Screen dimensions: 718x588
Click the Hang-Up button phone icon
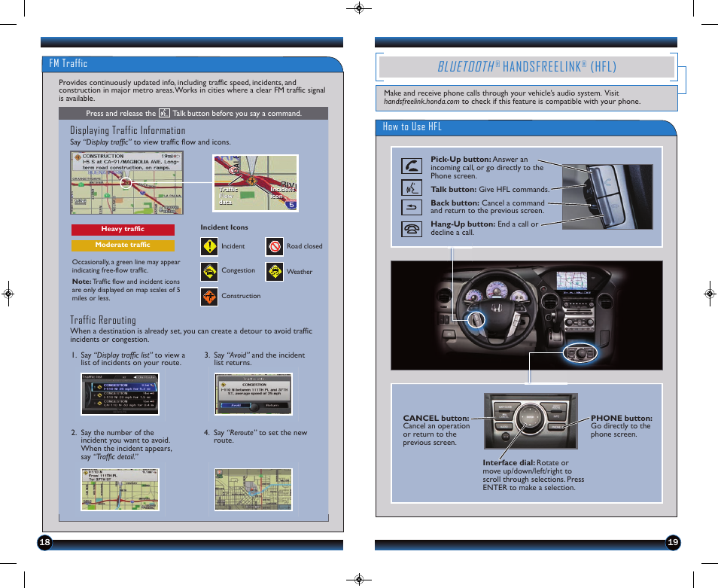pyautogui.click(x=411, y=229)
